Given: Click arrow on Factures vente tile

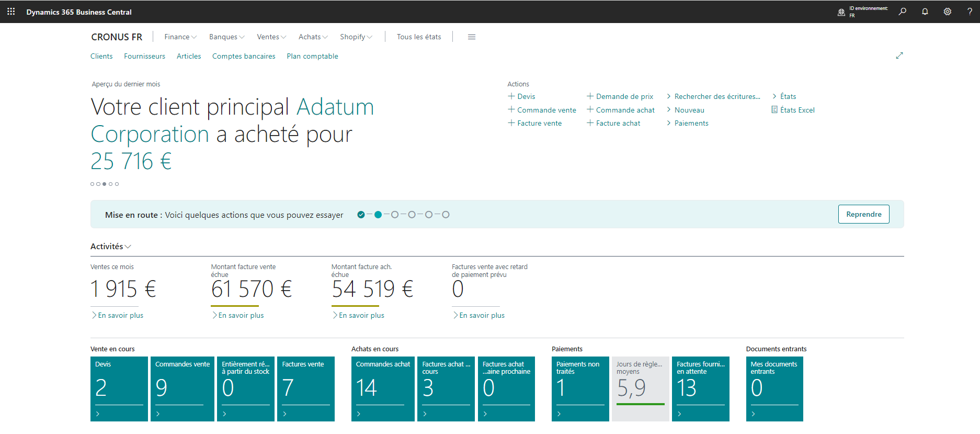Looking at the screenshot, I should pyautogui.click(x=284, y=414).
